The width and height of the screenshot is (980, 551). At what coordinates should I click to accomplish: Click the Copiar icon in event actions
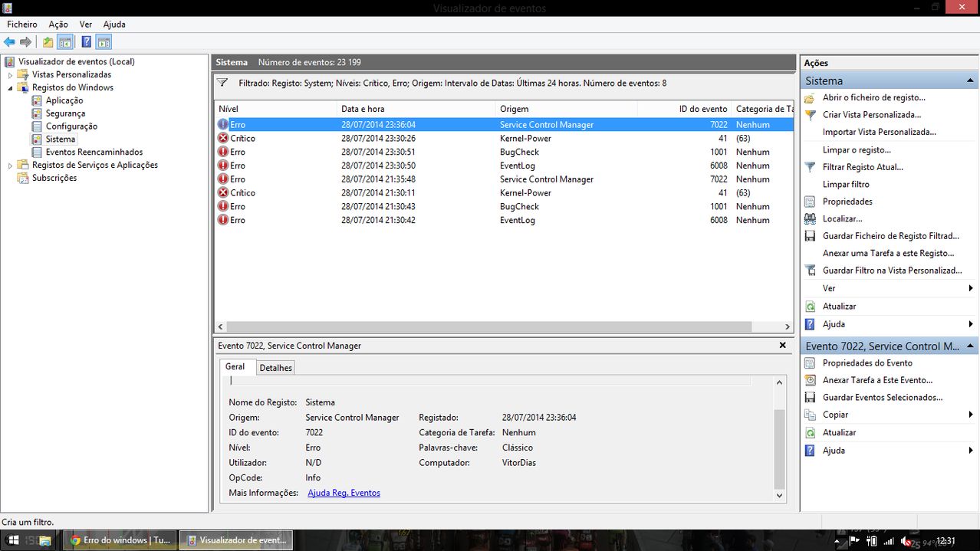click(x=810, y=415)
